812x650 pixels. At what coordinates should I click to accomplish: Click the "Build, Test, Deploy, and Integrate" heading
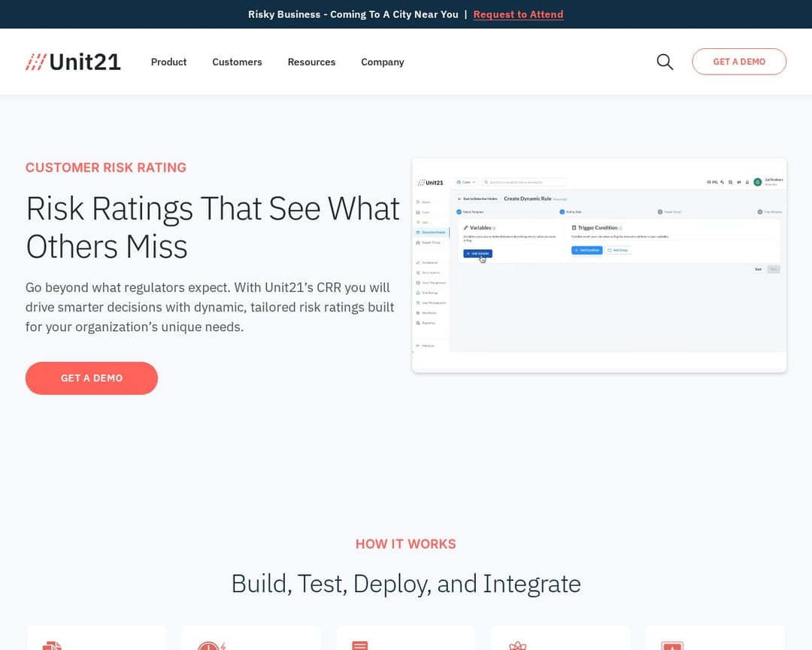[406, 584]
